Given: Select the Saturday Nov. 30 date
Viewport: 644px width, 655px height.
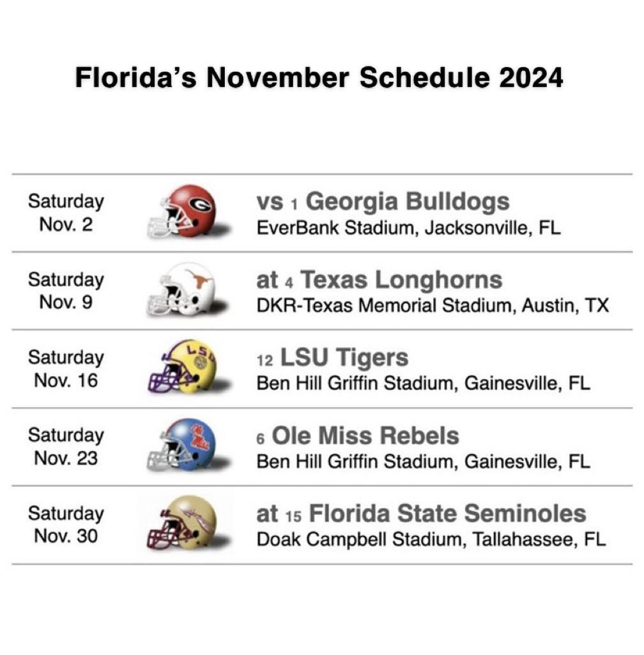Looking at the screenshot, I should 66,525.
